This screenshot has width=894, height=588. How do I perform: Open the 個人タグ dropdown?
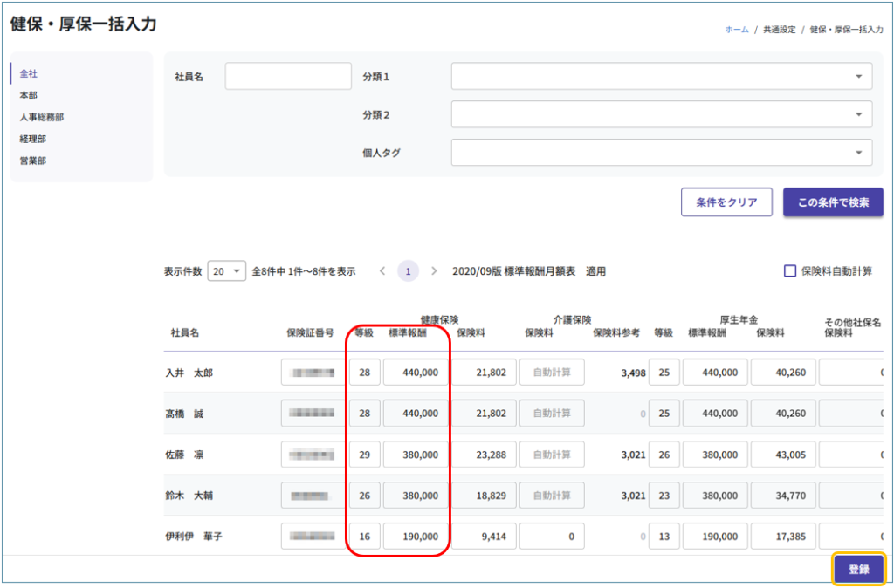click(661, 153)
